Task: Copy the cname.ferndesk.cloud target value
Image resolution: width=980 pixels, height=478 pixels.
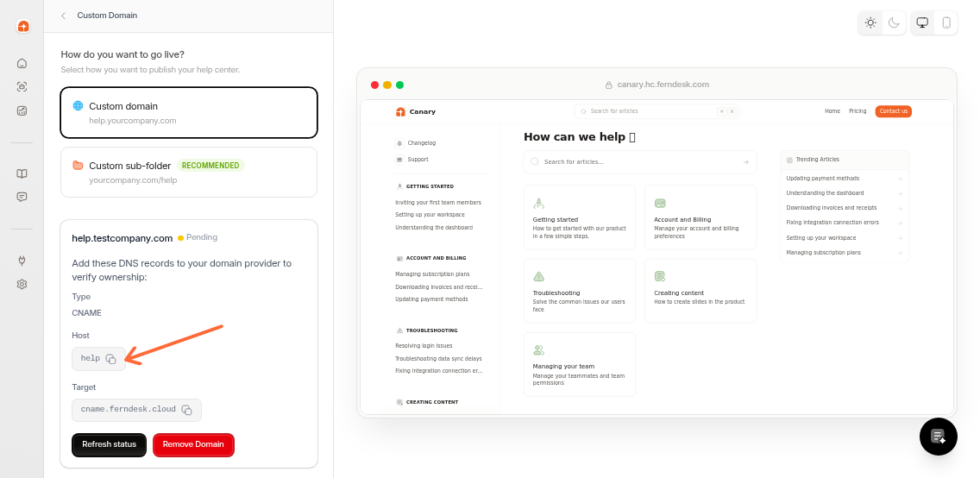Action: tap(186, 410)
